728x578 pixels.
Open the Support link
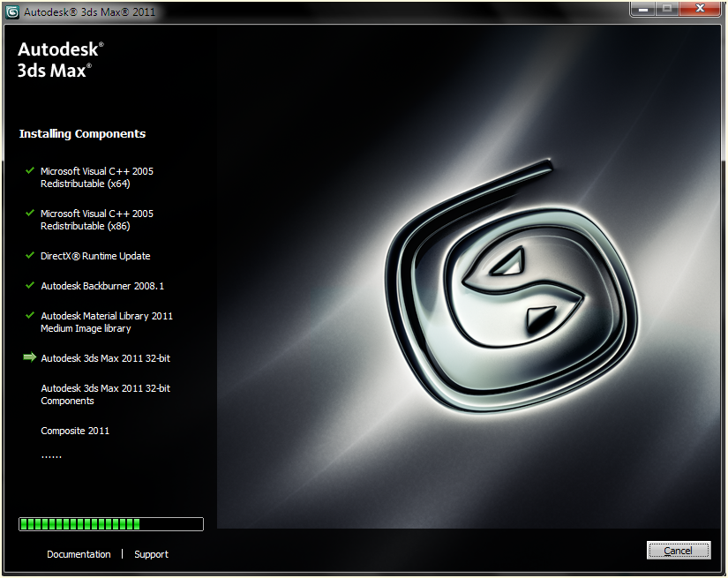(151, 554)
